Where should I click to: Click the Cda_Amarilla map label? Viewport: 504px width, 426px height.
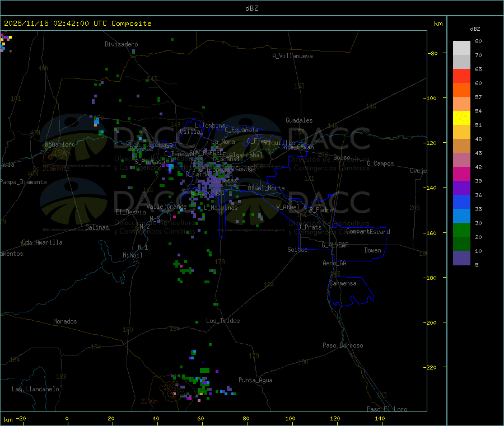42,242
